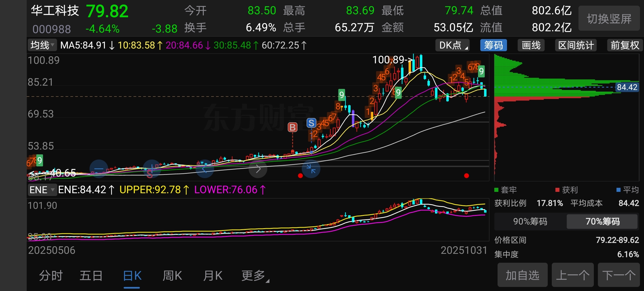Select the 90%筹码 option
Screen dimensions: 644x291
pyautogui.click(x=530, y=221)
